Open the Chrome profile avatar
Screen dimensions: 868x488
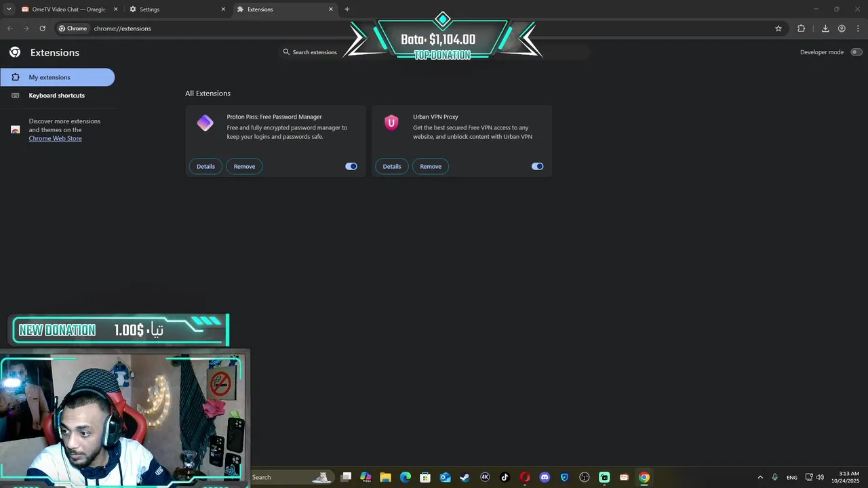click(x=842, y=28)
